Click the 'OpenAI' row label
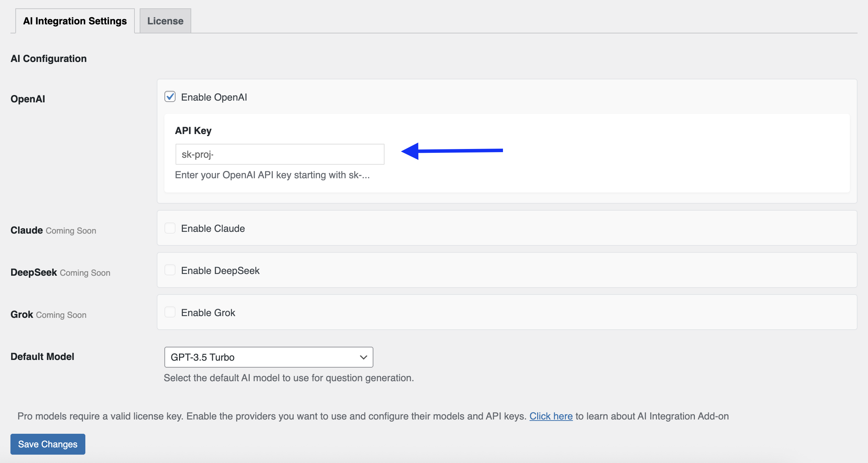The image size is (868, 463). pyautogui.click(x=28, y=99)
